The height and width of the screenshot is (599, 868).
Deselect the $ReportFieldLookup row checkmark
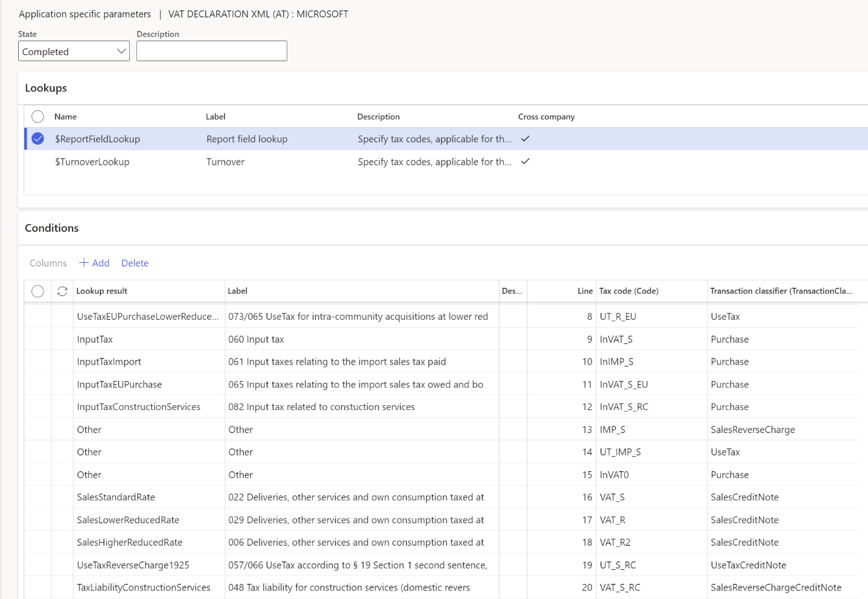pos(38,139)
